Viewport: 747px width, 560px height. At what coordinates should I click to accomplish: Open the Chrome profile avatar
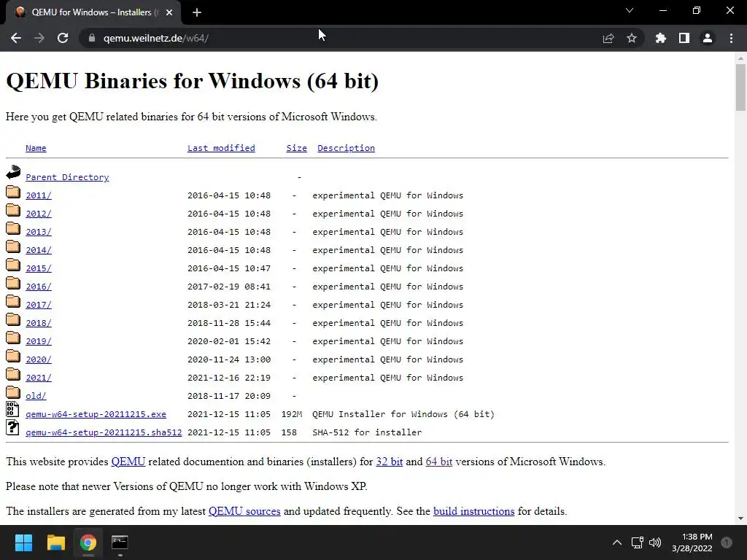pyautogui.click(x=708, y=38)
